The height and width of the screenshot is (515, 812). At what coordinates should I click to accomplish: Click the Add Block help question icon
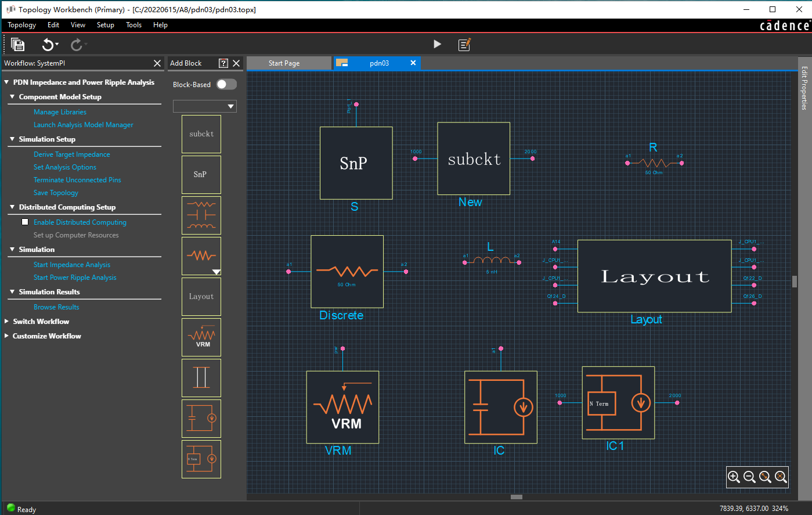[x=223, y=63]
